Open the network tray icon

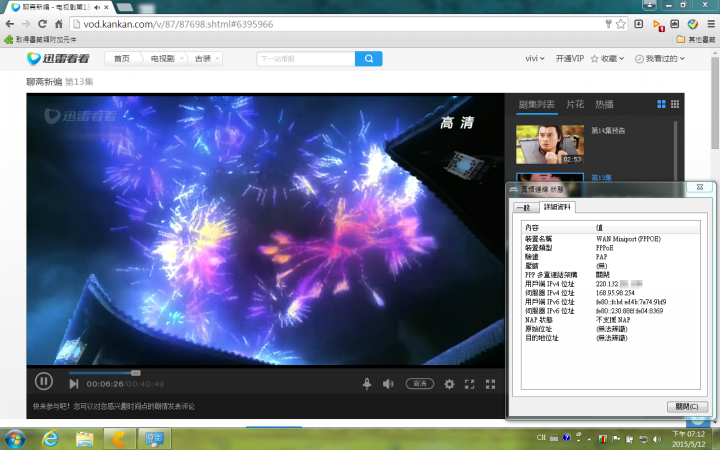(643, 439)
